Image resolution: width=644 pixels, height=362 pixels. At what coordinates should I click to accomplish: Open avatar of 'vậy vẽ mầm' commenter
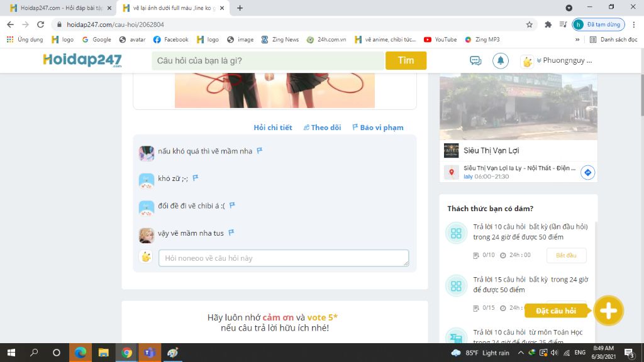146,236
